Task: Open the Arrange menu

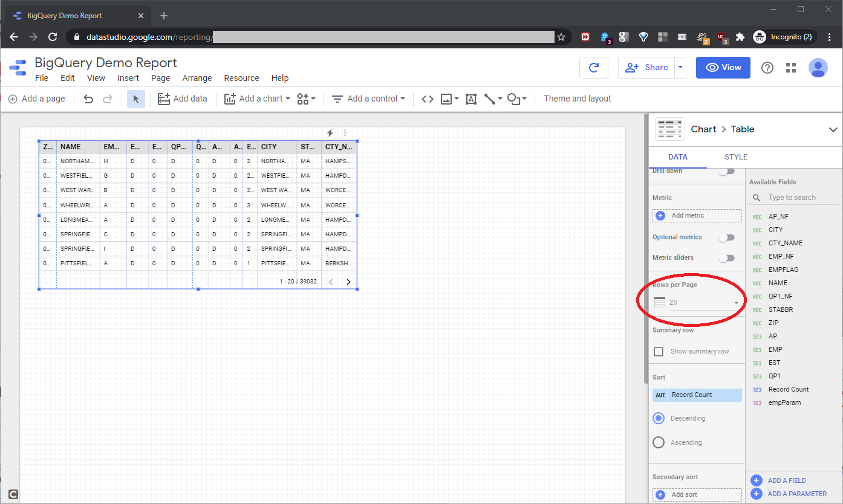Action: point(197,78)
